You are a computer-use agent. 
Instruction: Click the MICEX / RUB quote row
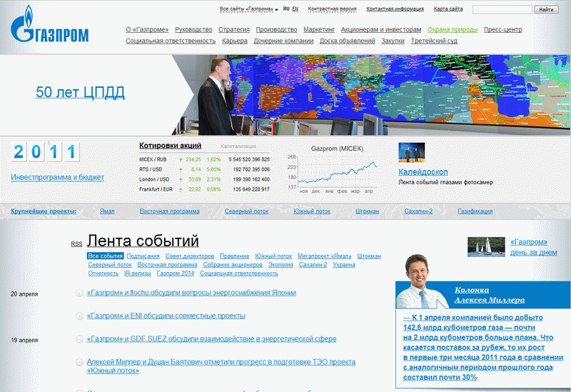pos(204,159)
